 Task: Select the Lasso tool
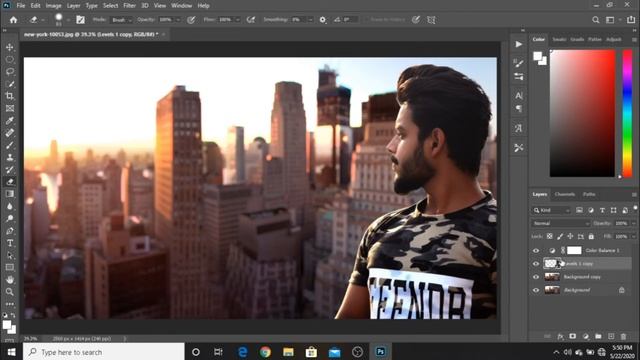tap(9, 72)
